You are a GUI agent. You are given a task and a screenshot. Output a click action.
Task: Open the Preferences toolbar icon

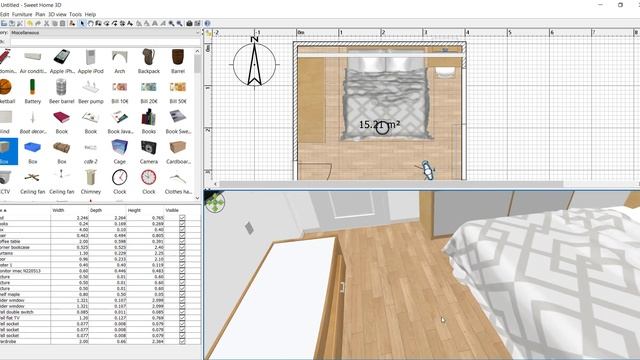[20, 24]
